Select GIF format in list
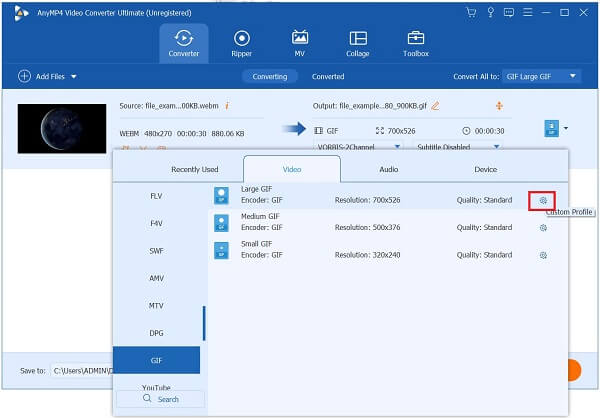Viewport: 600px width, 418px height. click(x=156, y=360)
